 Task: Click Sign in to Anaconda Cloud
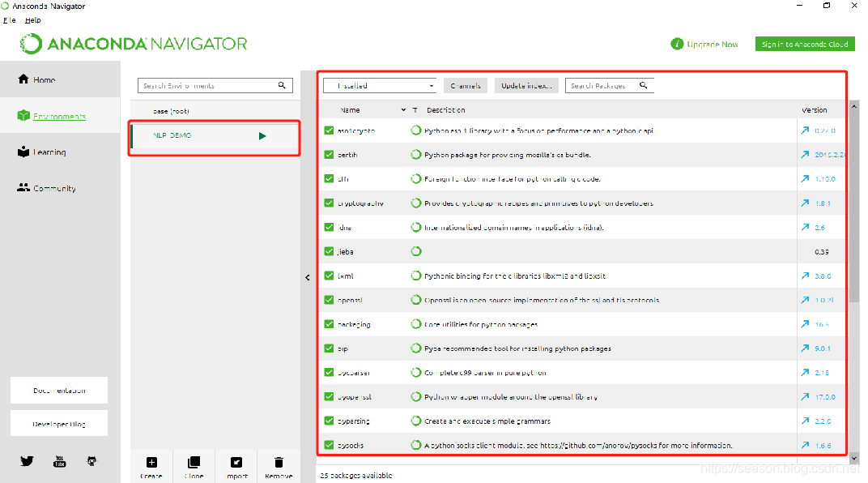(805, 44)
